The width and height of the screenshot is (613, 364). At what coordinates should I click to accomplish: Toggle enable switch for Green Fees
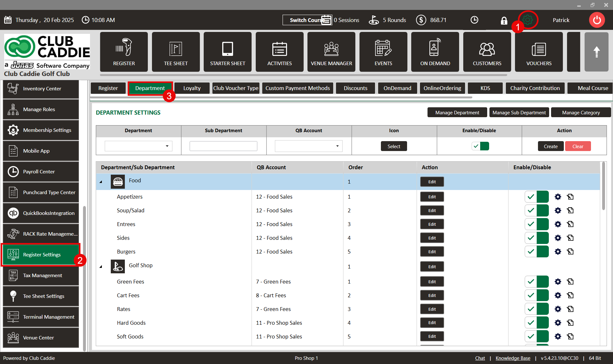tap(536, 282)
